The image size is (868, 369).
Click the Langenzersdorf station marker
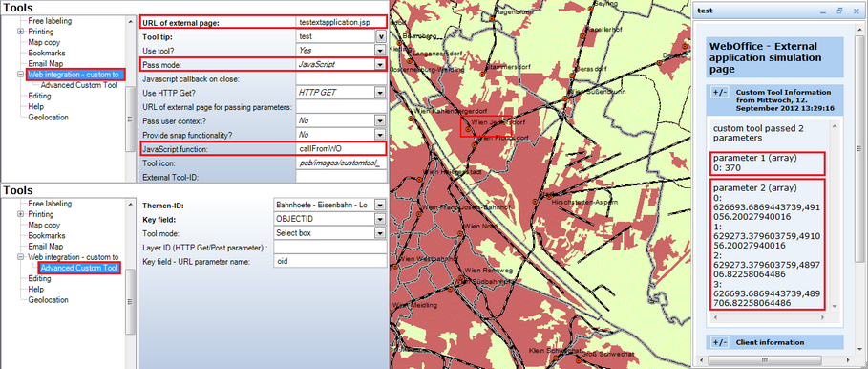[409, 62]
